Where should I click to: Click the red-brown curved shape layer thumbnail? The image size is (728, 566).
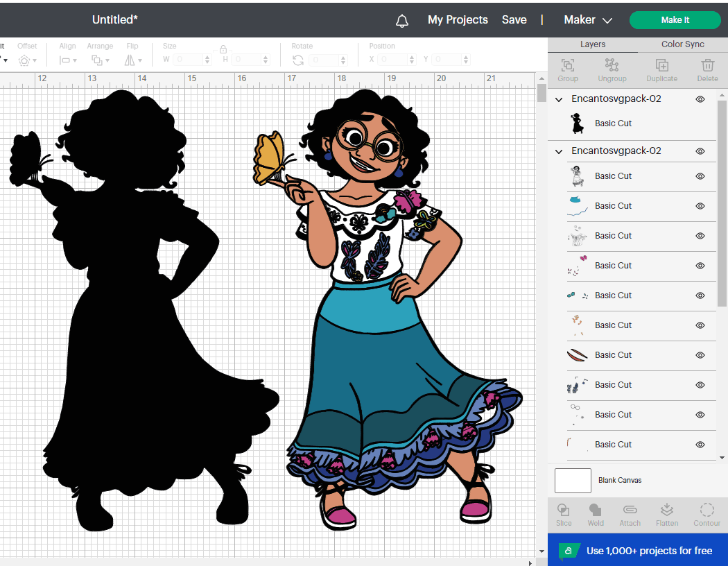click(577, 355)
